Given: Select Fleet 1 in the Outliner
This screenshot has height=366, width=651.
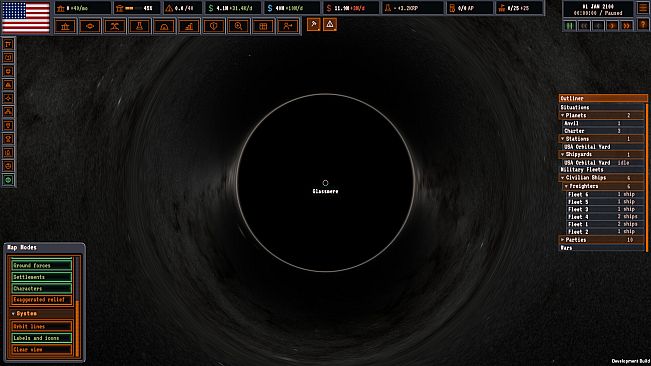Looking at the screenshot, I should click(x=605, y=224).
